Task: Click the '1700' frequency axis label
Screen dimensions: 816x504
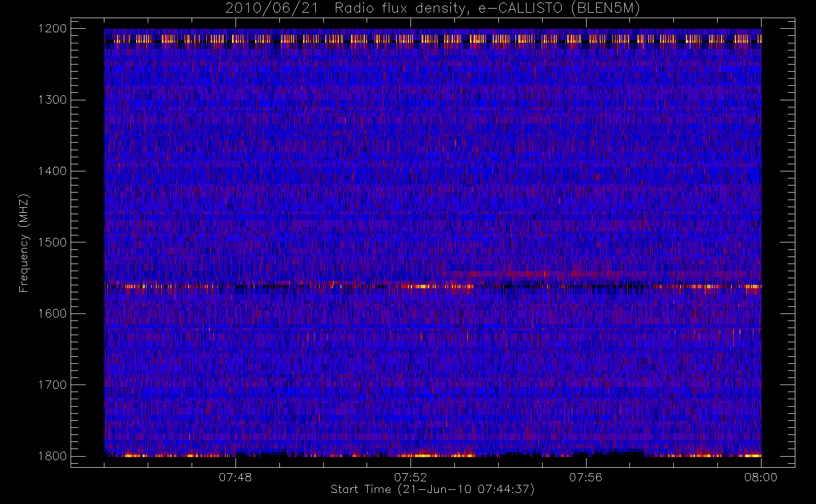Action: click(52, 385)
